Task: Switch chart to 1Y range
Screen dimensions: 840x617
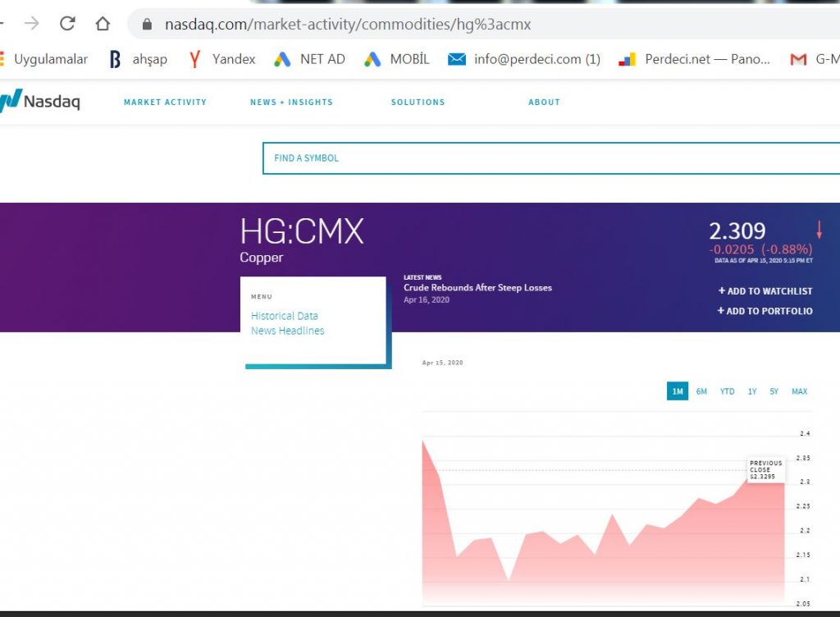Action: pyautogui.click(x=752, y=391)
